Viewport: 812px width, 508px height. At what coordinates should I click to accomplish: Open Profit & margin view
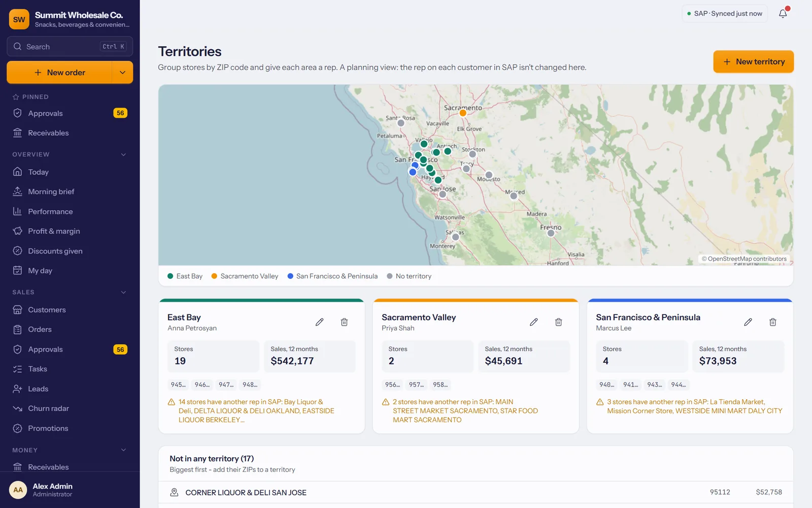[70, 231]
